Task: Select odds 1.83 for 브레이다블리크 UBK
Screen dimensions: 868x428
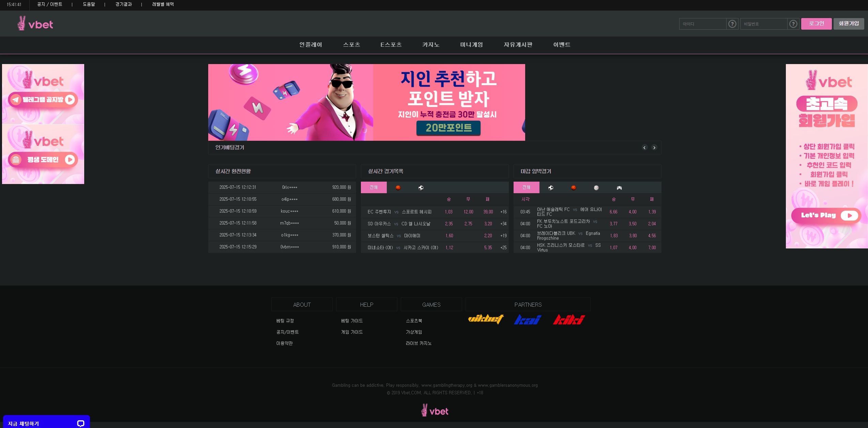Action: click(x=614, y=236)
